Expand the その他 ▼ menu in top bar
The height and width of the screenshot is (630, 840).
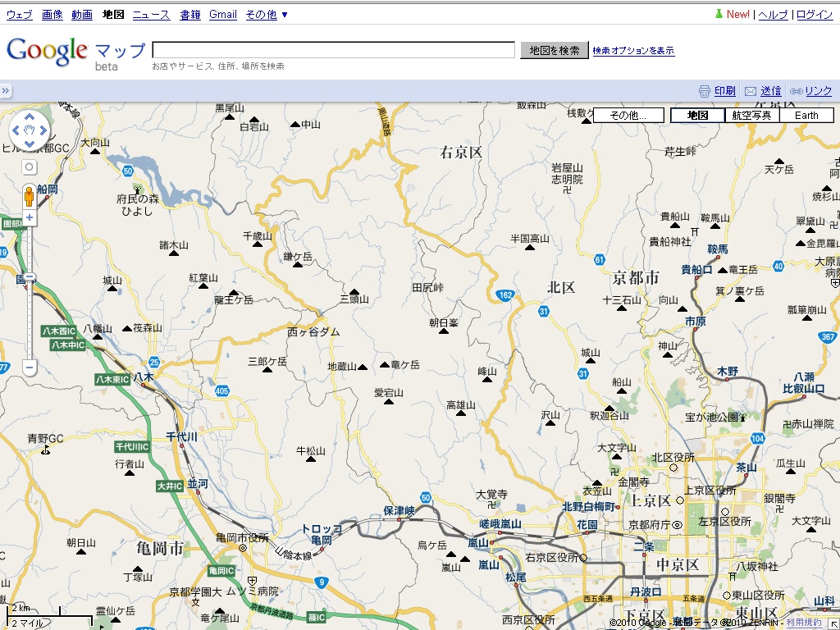[267, 15]
